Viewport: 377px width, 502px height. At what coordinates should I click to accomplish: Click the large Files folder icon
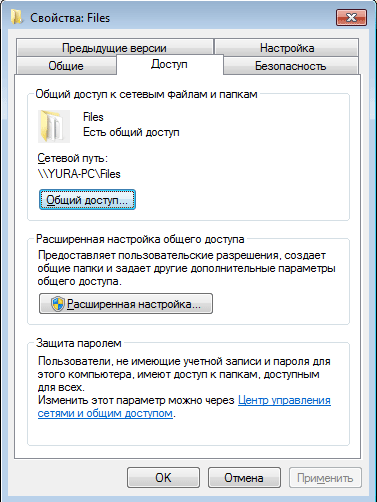click(54, 126)
